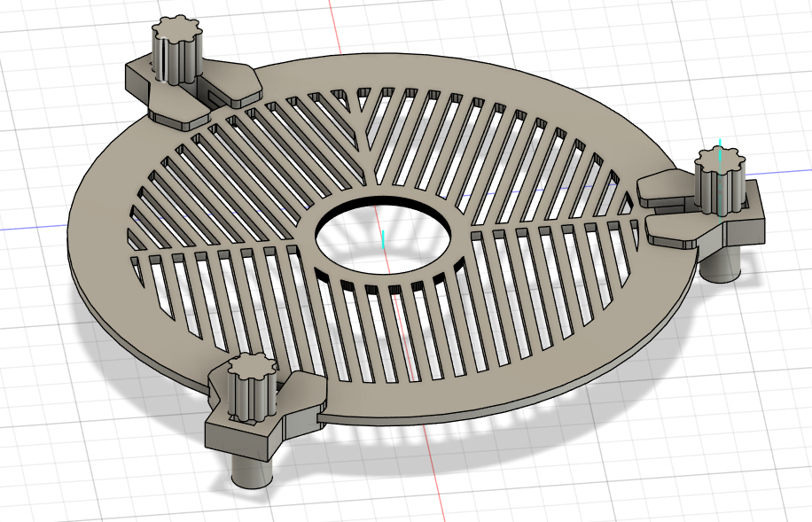Click the cylindrical peg beneath the right clamp
This screenshot has height=522, width=812.
(721, 262)
